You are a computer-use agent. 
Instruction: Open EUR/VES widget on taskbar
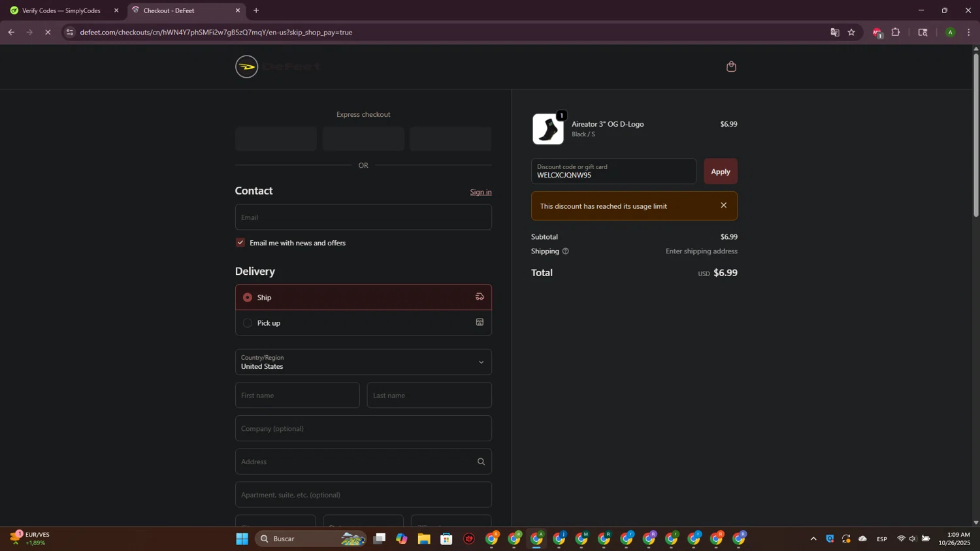click(x=29, y=539)
